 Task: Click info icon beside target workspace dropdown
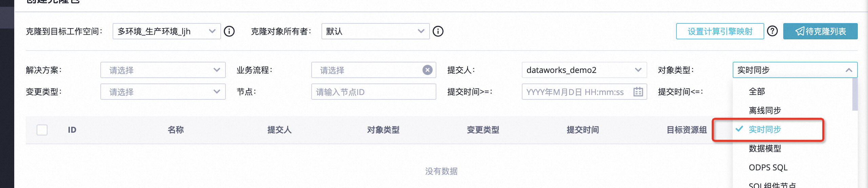[229, 32]
